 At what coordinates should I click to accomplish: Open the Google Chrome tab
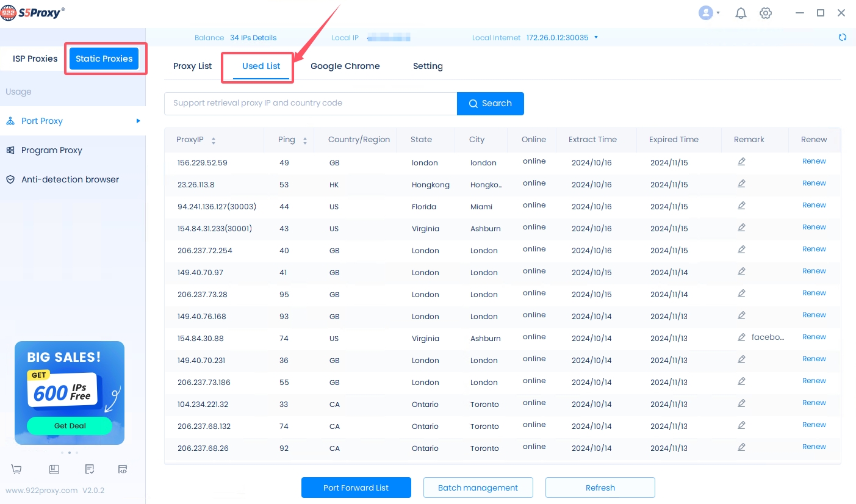345,66
